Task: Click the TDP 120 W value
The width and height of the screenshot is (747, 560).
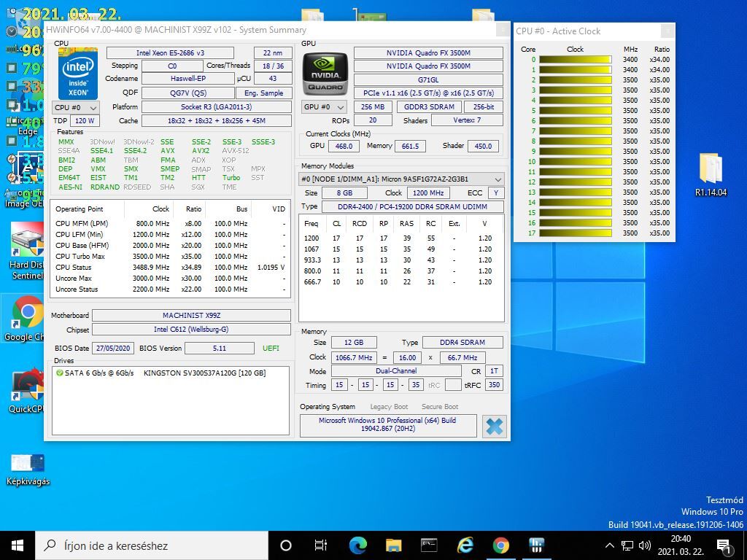Action: [x=85, y=121]
